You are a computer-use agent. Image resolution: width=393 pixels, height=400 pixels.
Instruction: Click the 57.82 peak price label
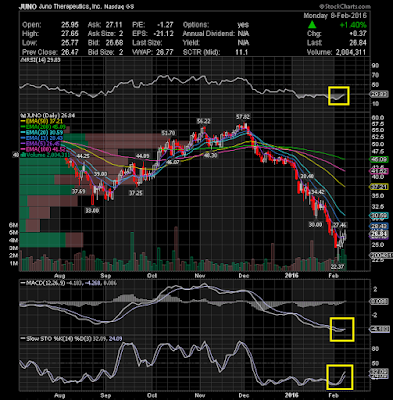pos(243,117)
